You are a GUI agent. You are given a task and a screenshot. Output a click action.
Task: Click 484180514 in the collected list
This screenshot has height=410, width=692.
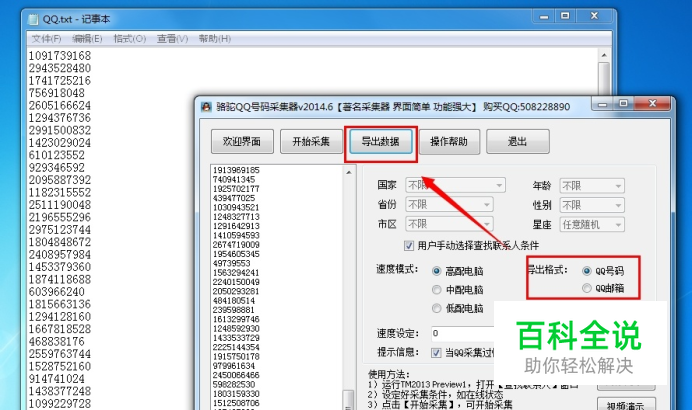(234, 301)
